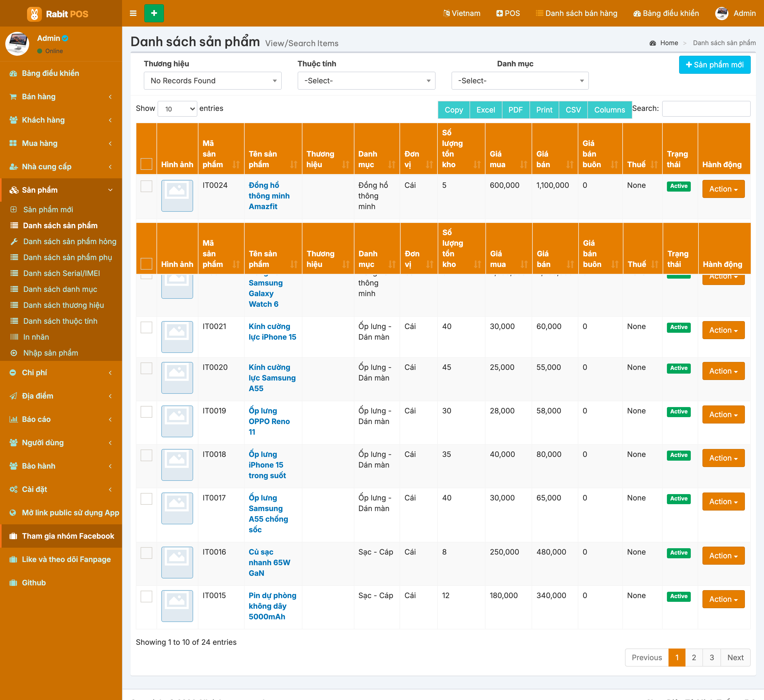The width and height of the screenshot is (764, 700).
Task: Click the top bar Bảng điều khiển gauge icon
Action: pyautogui.click(x=637, y=13)
